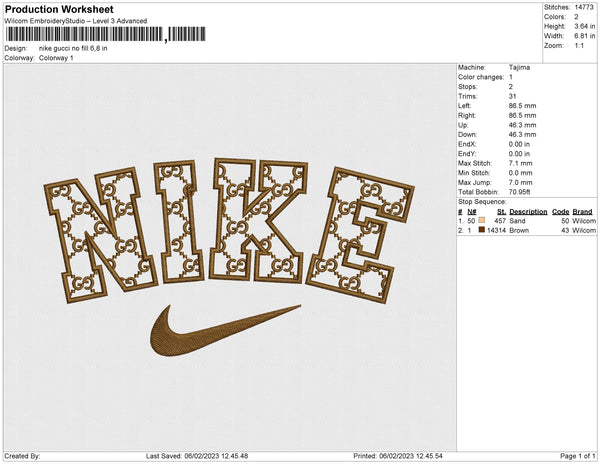The height and width of the screenshot is (464, 600).
Task: Click the 'Page 1 of 1' footer text
Action: pyautogui.click(x=577, y=456)
